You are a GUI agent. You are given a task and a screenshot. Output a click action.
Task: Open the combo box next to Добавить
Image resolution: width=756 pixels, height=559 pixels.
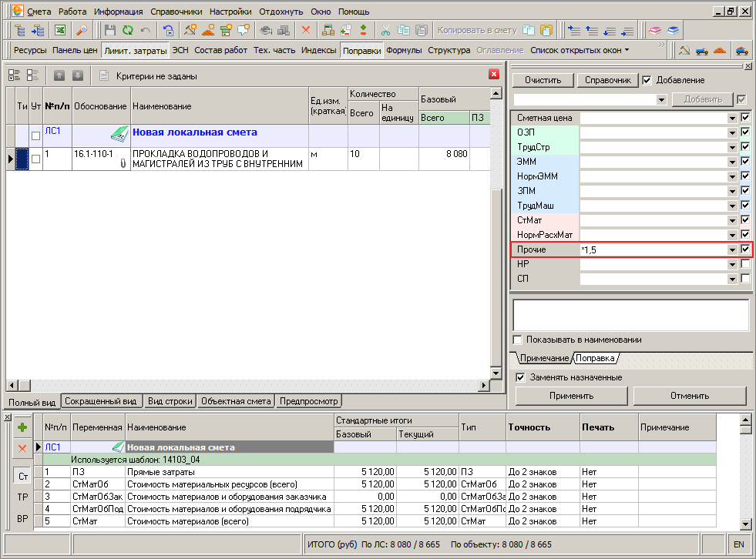(661, 100)
